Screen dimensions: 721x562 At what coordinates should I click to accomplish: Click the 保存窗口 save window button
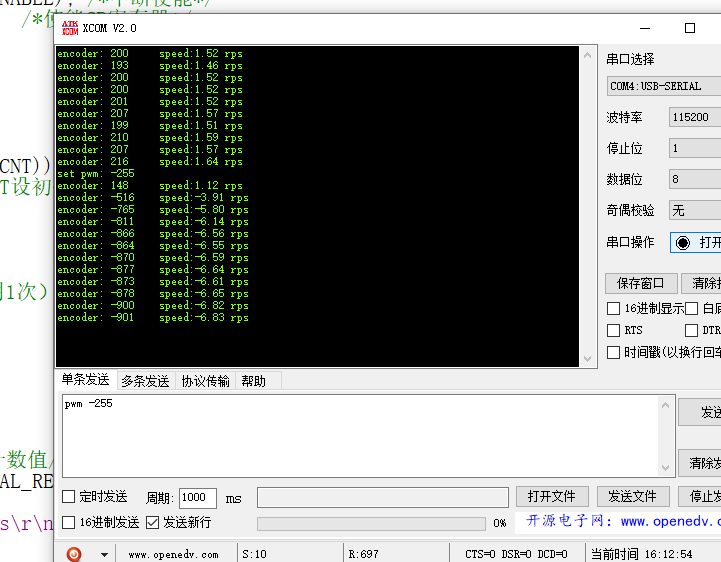tap(641, 283)
